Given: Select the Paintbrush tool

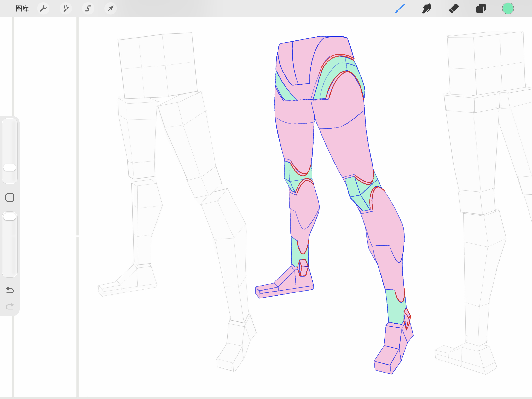Looking at the screenshot, I should coord(400,9).
